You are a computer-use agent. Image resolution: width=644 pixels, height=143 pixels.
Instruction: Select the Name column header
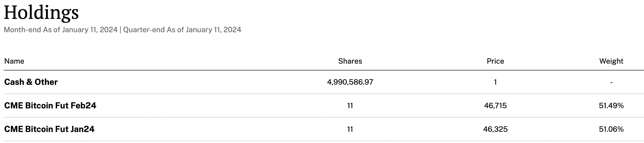[14, 61]
